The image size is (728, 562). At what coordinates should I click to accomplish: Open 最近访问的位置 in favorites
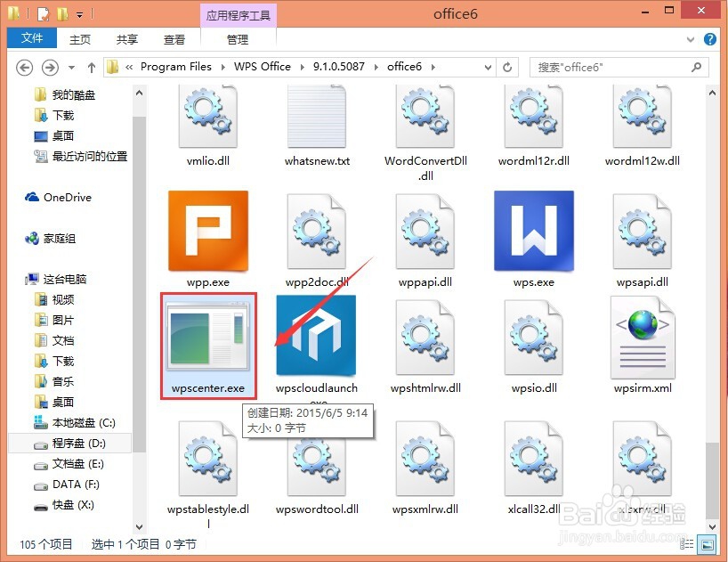coord(81,157)
